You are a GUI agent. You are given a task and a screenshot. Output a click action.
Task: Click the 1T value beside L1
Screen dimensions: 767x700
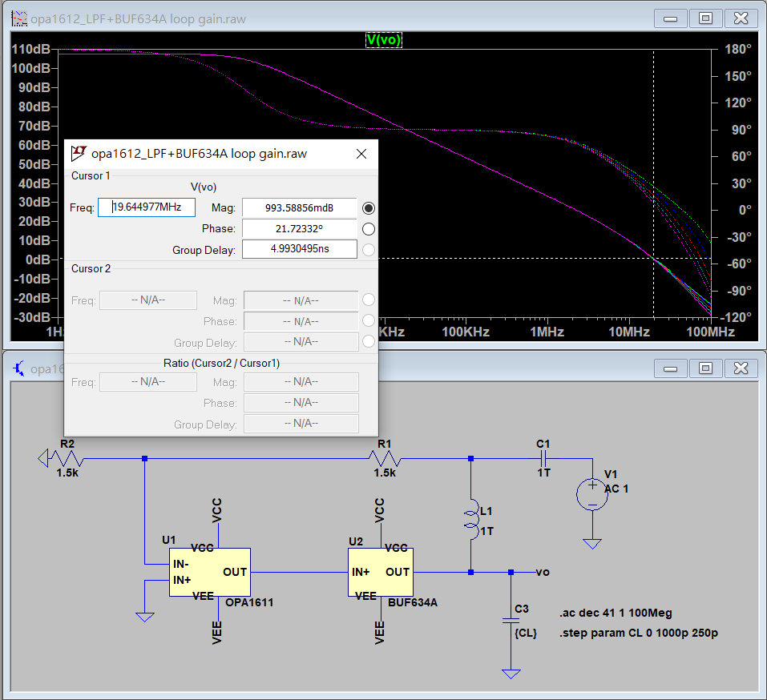tap(486, 531)
